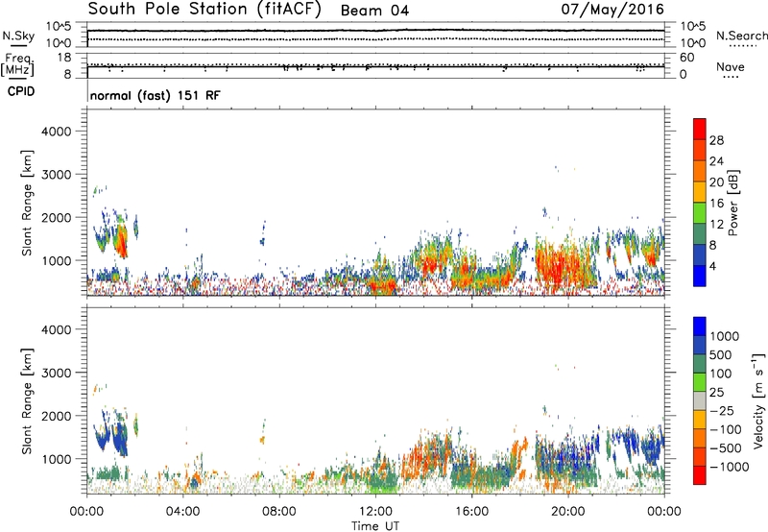Click the 'Nave' legend label
Viewport: 768px width, 532px height.
731,67
